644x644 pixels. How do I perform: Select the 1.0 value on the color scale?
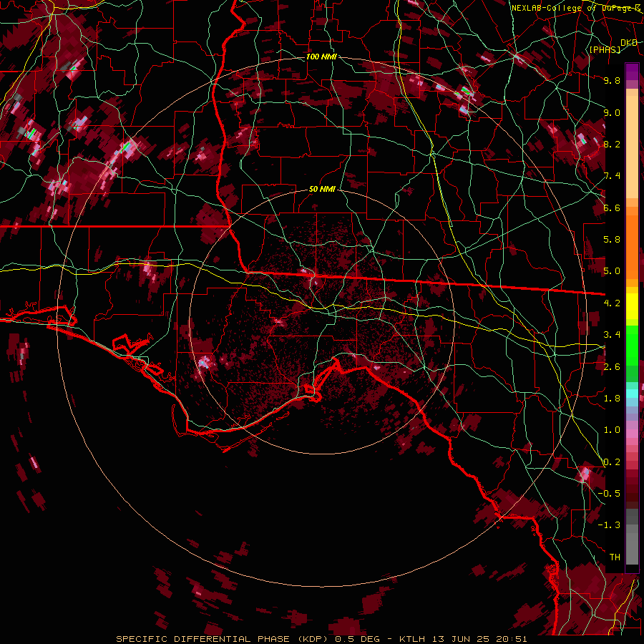612,430
